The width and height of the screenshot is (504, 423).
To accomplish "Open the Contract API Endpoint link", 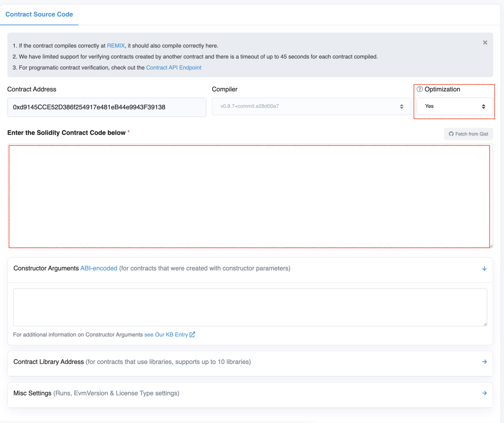I will point(174,68).
